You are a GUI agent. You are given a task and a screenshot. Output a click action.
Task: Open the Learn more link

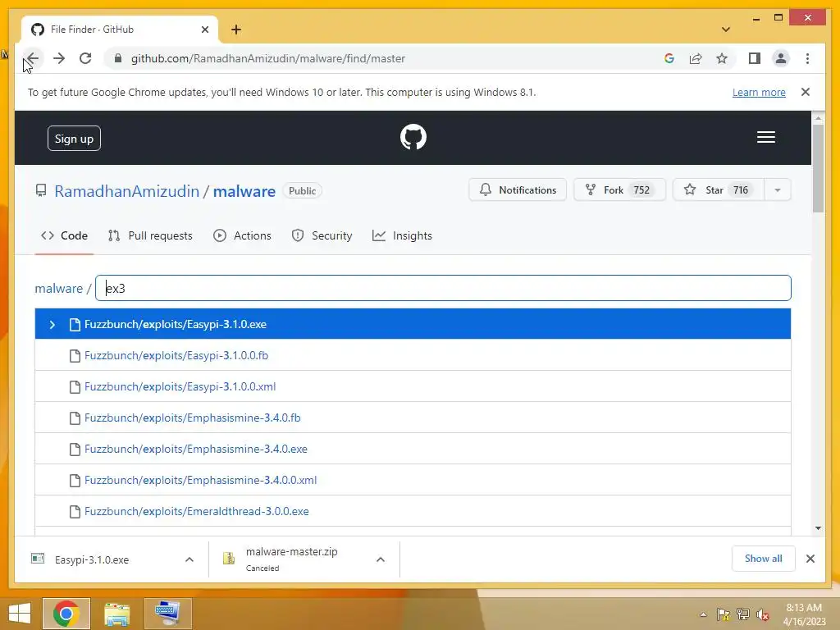point(759,92)
